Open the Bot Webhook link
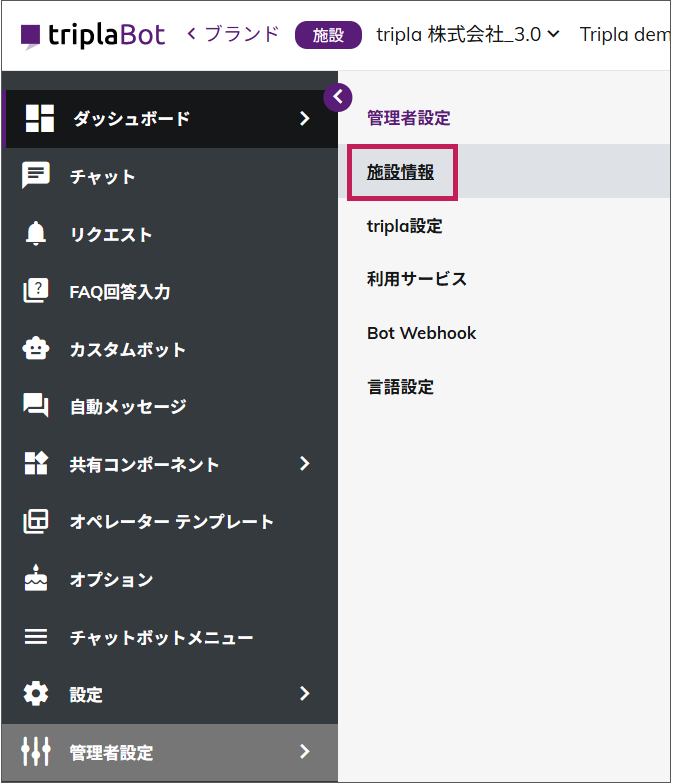 coord(422,333)
